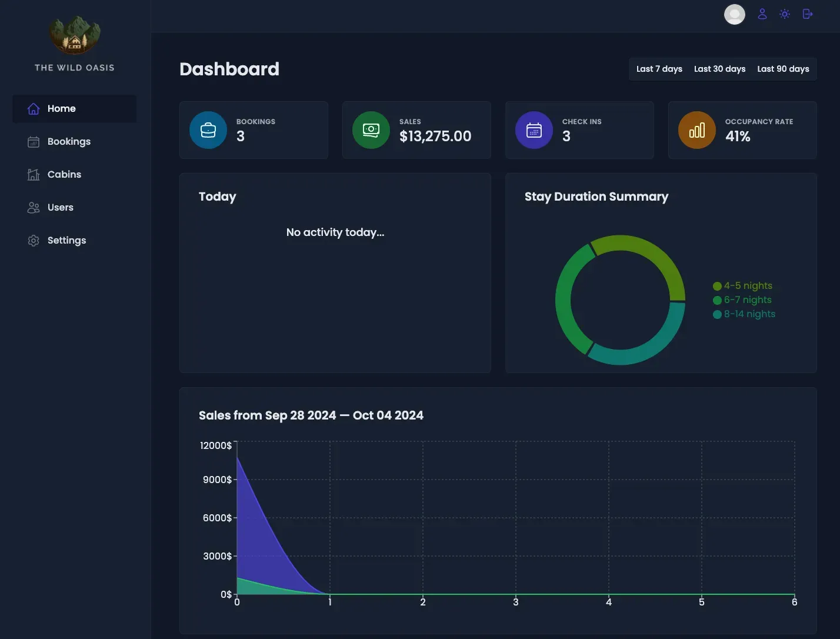Viewport: 840px width, 639px height.
Task: Click the green Sales money icon
Action: (x=371, y=130)
